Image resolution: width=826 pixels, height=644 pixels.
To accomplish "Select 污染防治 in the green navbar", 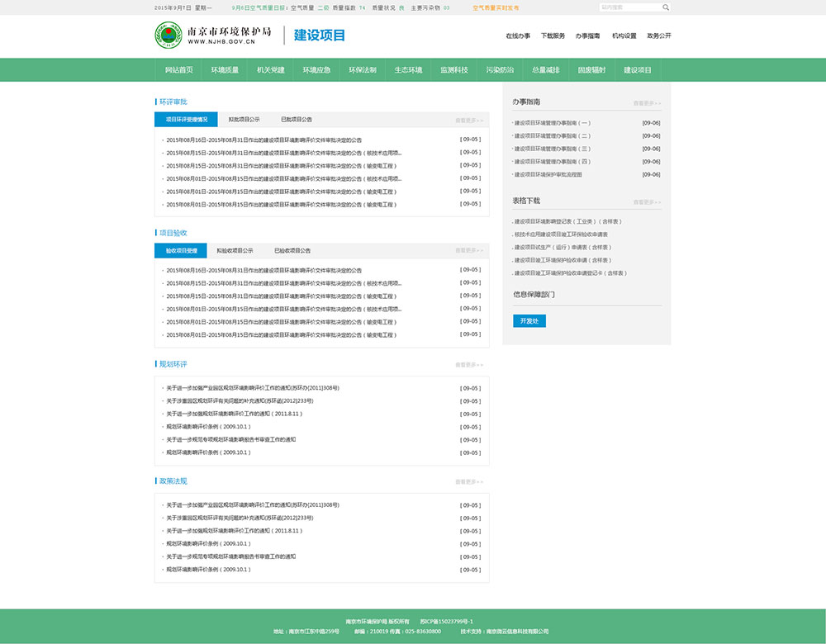I will (500, 70).
